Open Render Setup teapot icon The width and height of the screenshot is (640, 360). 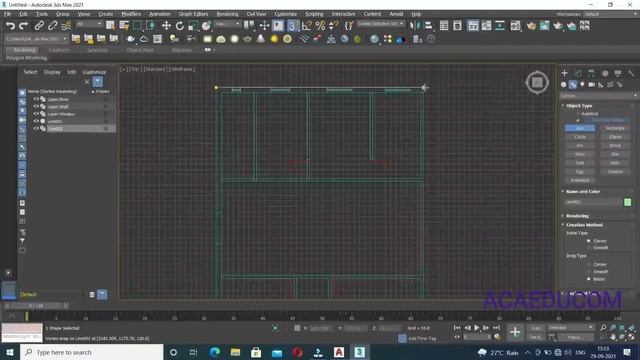[x=531, y=26]
